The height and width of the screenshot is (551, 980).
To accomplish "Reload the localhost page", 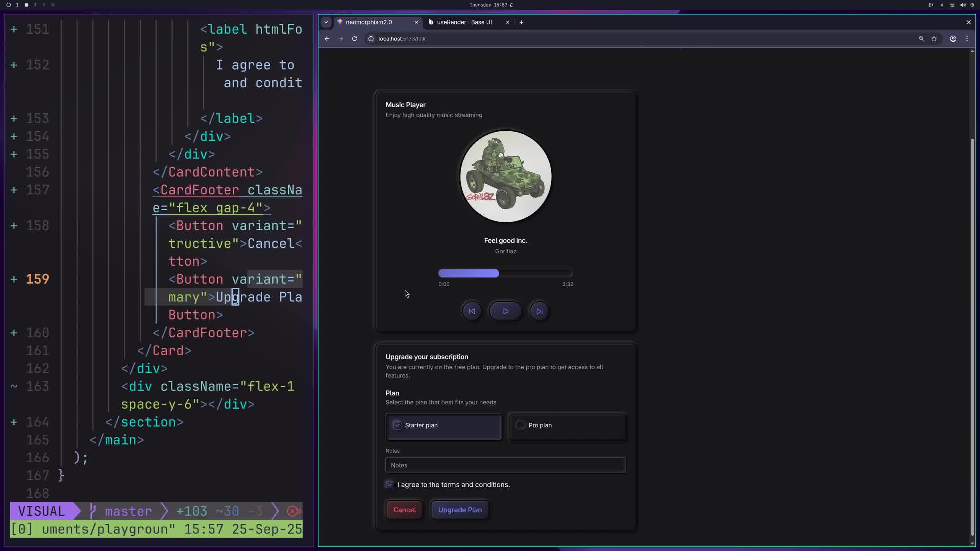I will pyautogui.click(x=354, y=39).
